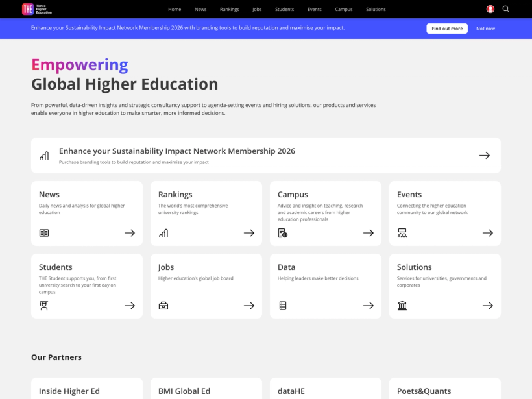Viewport: 532px width, 399px height.
Task: Click 'THE Student supports you' description
Action: 77,285
